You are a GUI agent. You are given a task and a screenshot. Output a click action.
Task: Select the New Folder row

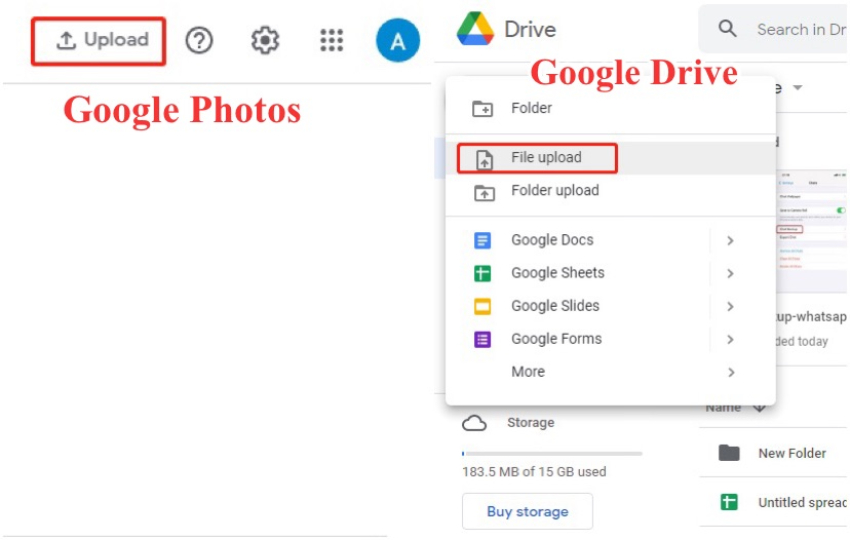tap(774, 453)
